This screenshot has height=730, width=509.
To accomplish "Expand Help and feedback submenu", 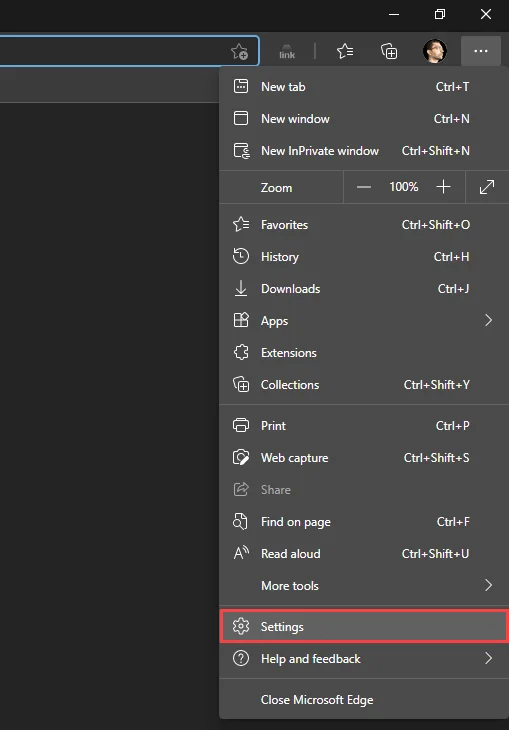I will tap(364, 658).
